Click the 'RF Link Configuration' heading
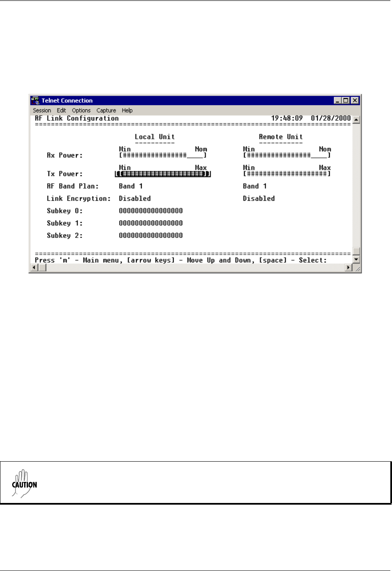The height and width of the screenshot is (571, 392). [x=77, y=119]
